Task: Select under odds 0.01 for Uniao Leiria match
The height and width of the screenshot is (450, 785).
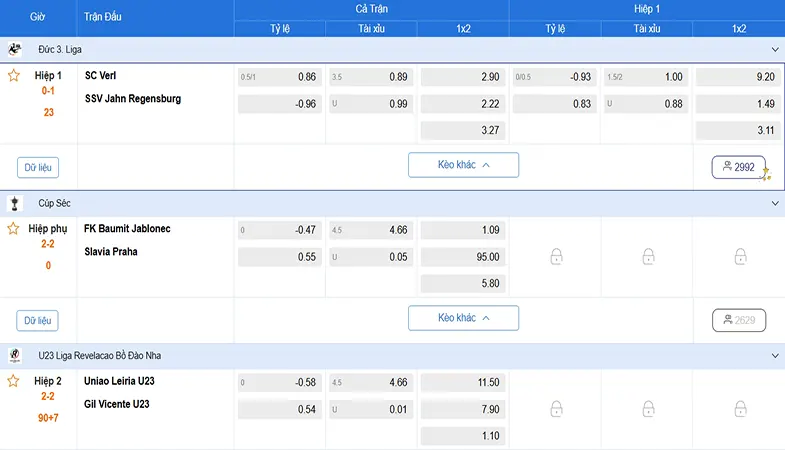Action: click(371, 409)
